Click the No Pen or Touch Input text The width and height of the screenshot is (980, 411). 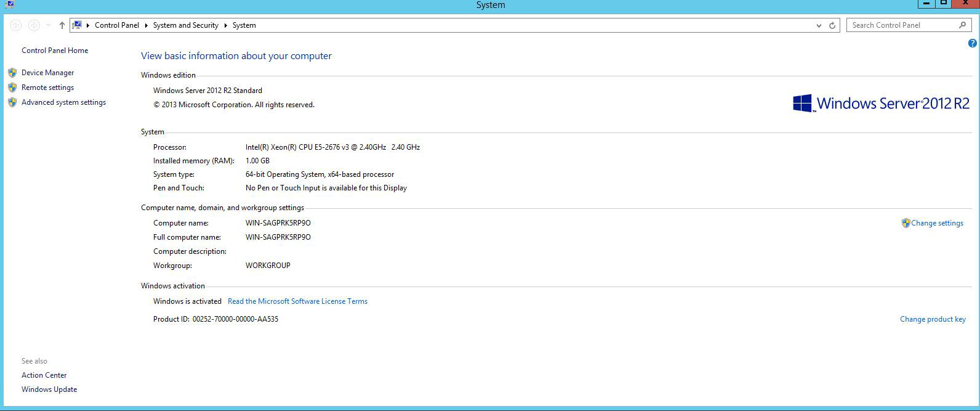point(326,188)
